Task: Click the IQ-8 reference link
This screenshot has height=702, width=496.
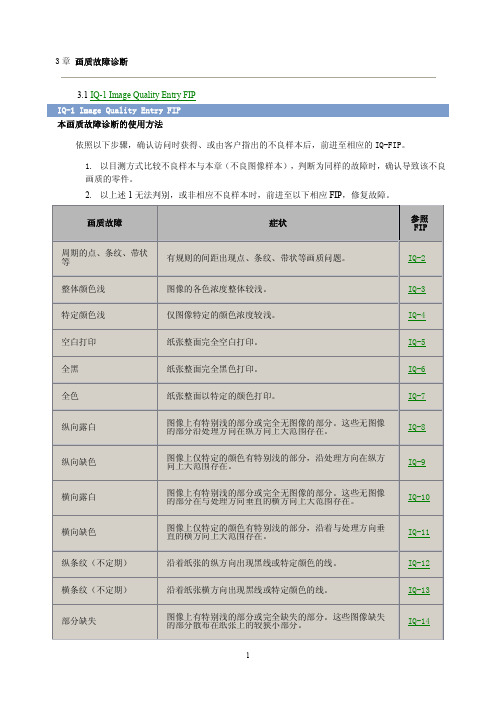Action: 416,427
